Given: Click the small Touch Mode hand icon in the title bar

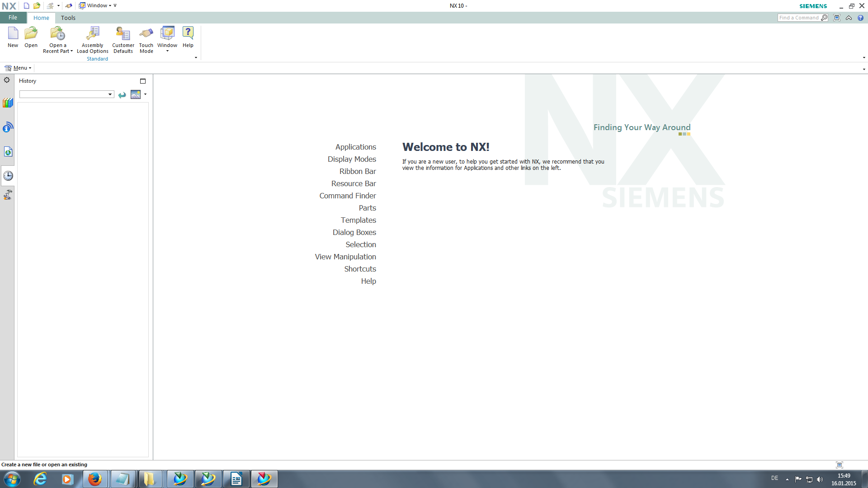Looking at the screenshot, I should (69, 6).
